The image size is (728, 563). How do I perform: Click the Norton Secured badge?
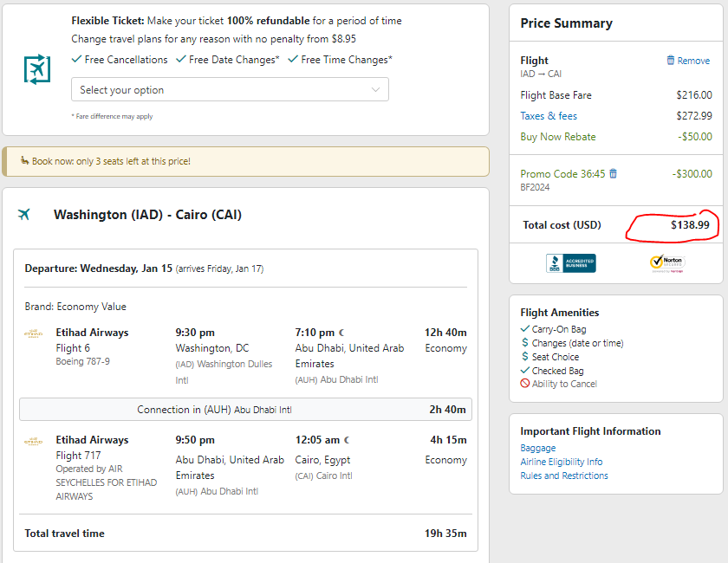pos(667,263)
